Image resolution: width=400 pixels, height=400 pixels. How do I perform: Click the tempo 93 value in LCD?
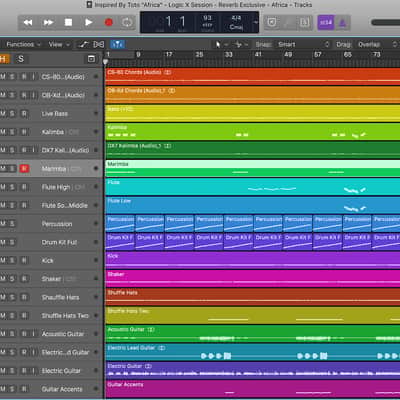207,18
